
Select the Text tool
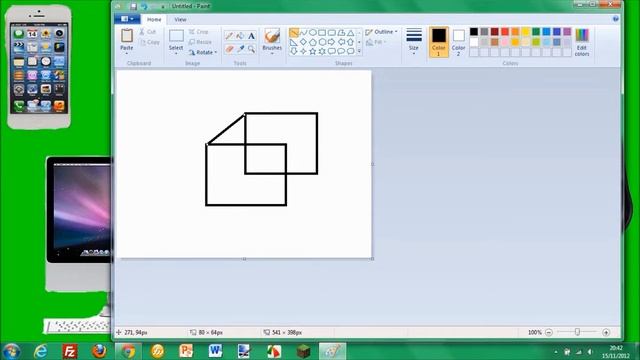(251, 36)
